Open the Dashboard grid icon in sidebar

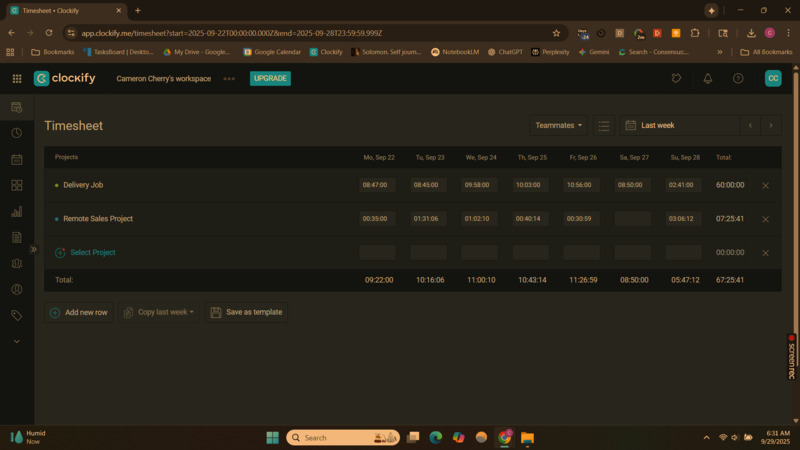pos(16,185)
